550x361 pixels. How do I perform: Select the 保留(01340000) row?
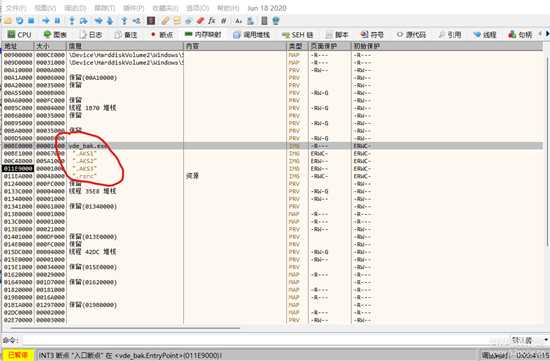coord(273,206)
